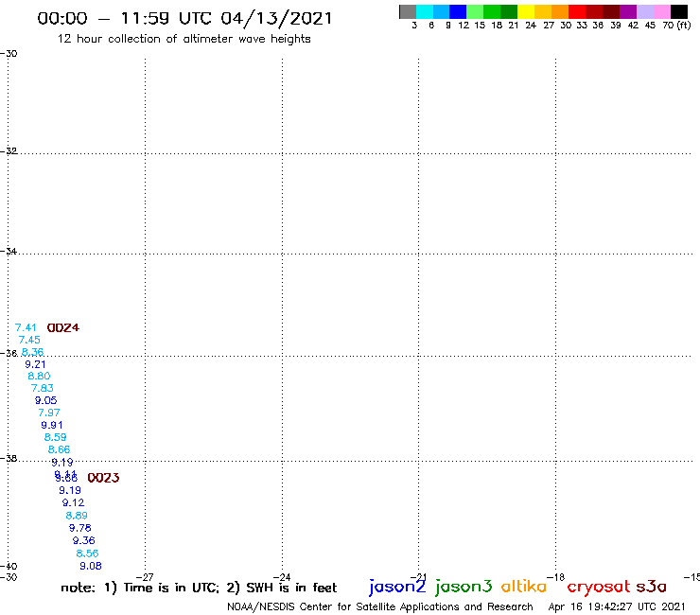The width and height of the screenshot is (700, 615).
Task: Click the jason3 satellite legend label
Action: [464, 586]
